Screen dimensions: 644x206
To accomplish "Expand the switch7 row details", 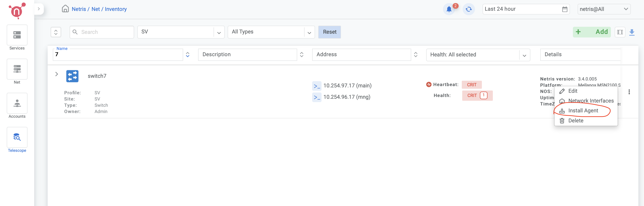I will (x=57, y=74).
